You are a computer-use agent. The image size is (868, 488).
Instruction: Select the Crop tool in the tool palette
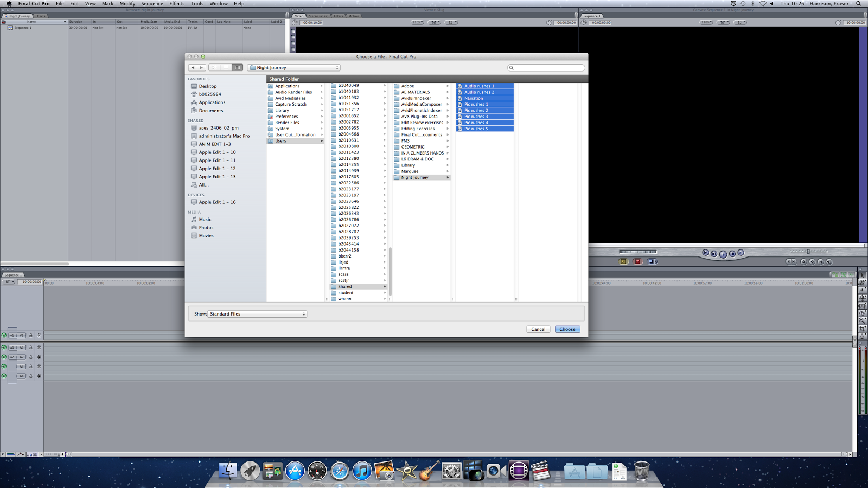[862, 329]
